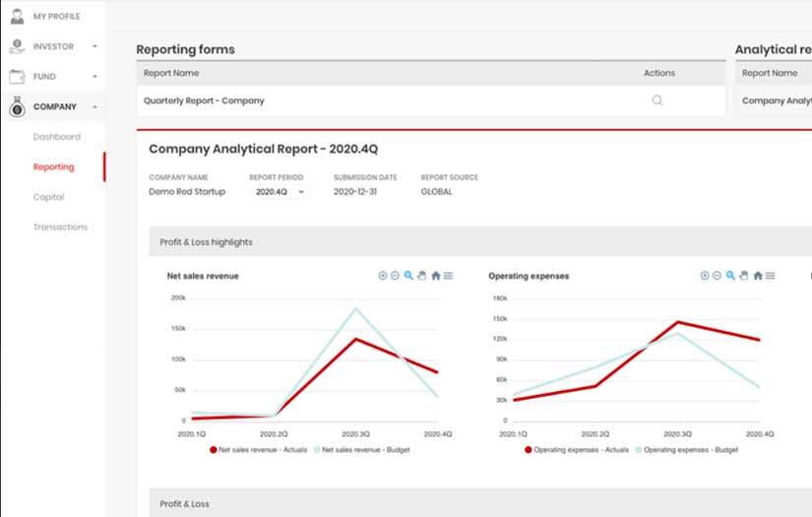Collapse the Company sidebar menu arrow
Image resolution: width=812 pixels, height=517 pixels.
tap(94, 106)
